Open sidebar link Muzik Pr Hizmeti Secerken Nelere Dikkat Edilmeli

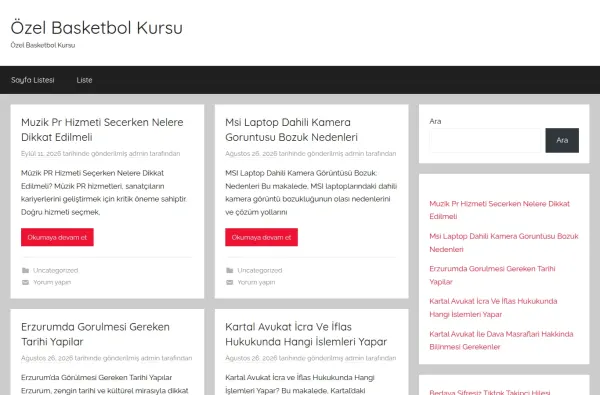(x=499, y=210)
